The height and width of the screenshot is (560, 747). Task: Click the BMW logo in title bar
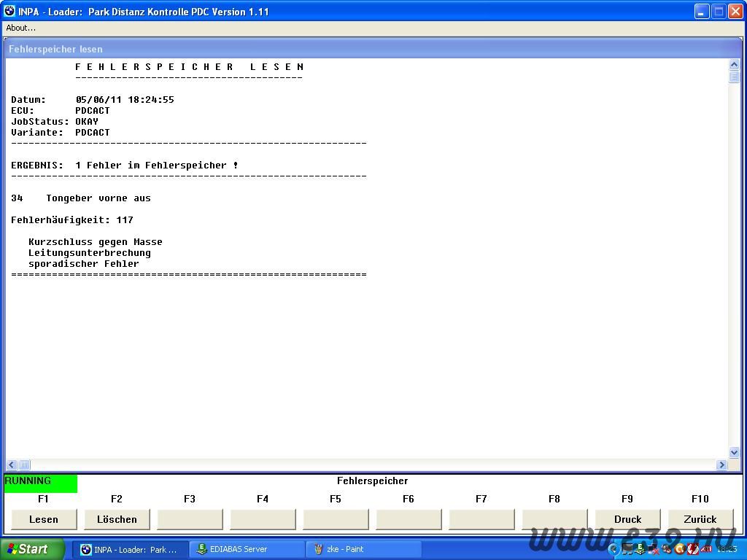[9, 11]
